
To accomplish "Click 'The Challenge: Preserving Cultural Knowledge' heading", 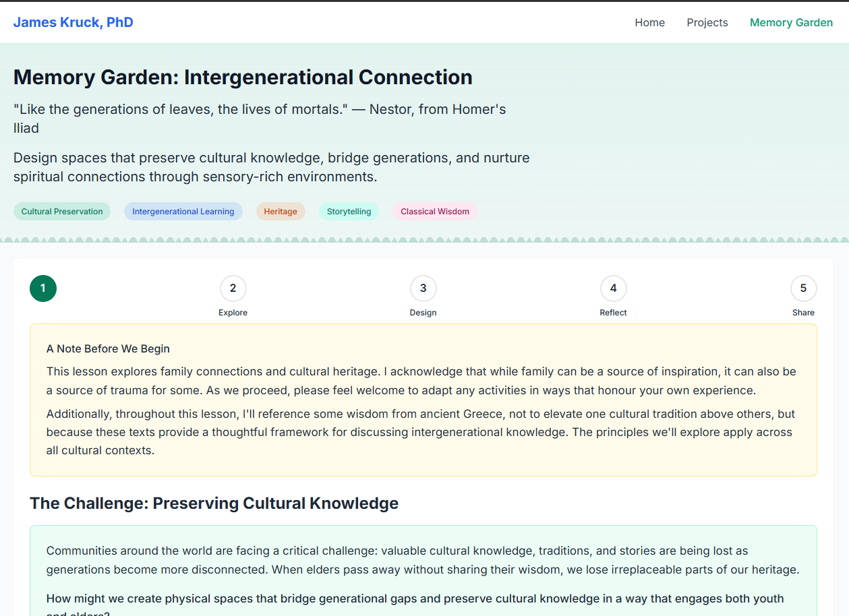I will click(214, 503).
